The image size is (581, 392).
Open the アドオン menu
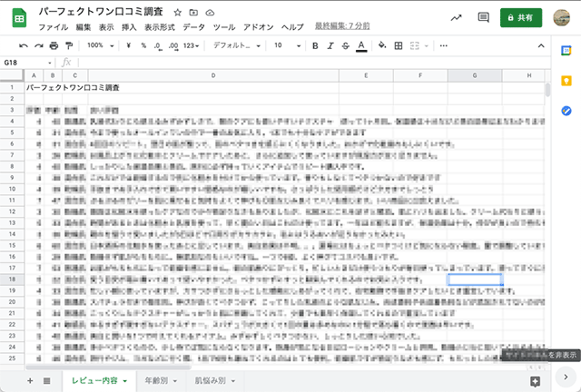coord(258,27)
